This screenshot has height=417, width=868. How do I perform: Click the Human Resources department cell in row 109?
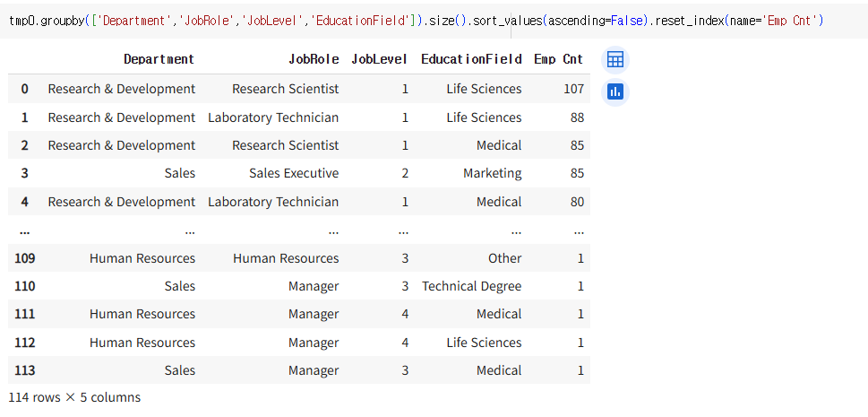[x=142, y=258]
